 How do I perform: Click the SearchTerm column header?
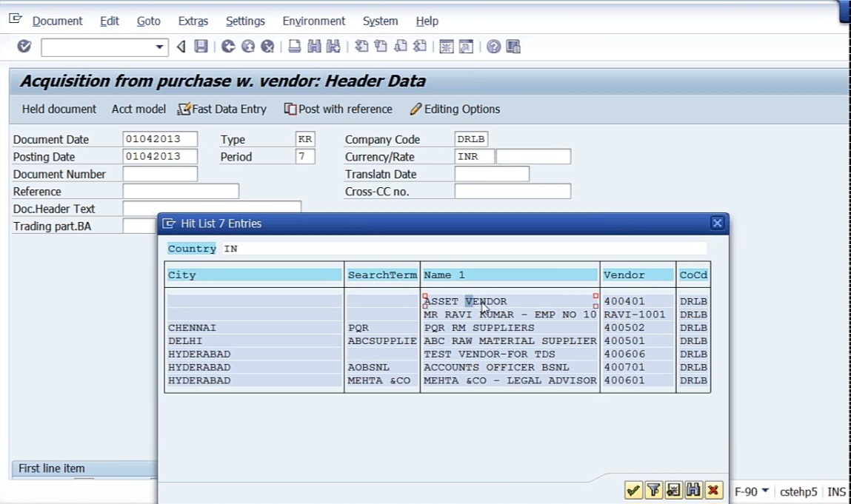click(382, 275)
